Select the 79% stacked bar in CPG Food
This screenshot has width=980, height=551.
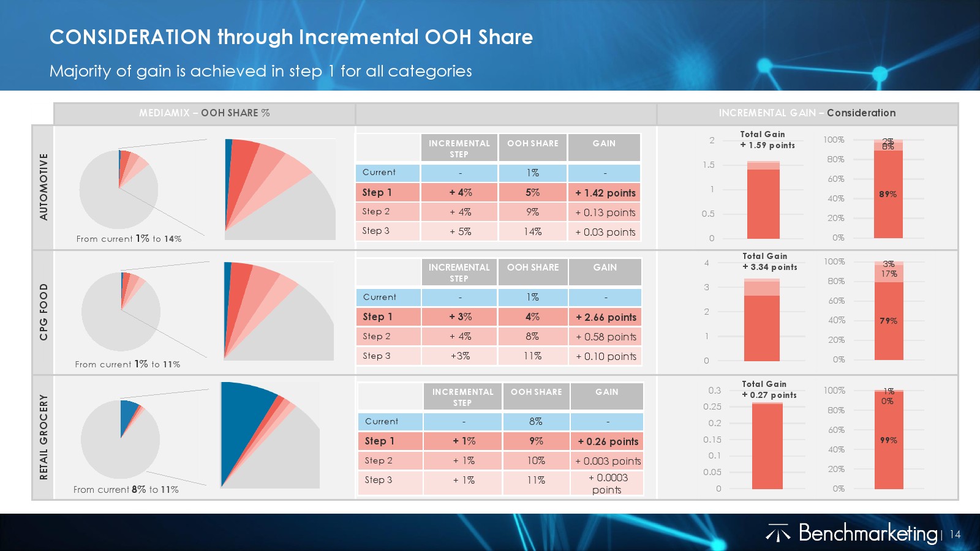point(889,320)
